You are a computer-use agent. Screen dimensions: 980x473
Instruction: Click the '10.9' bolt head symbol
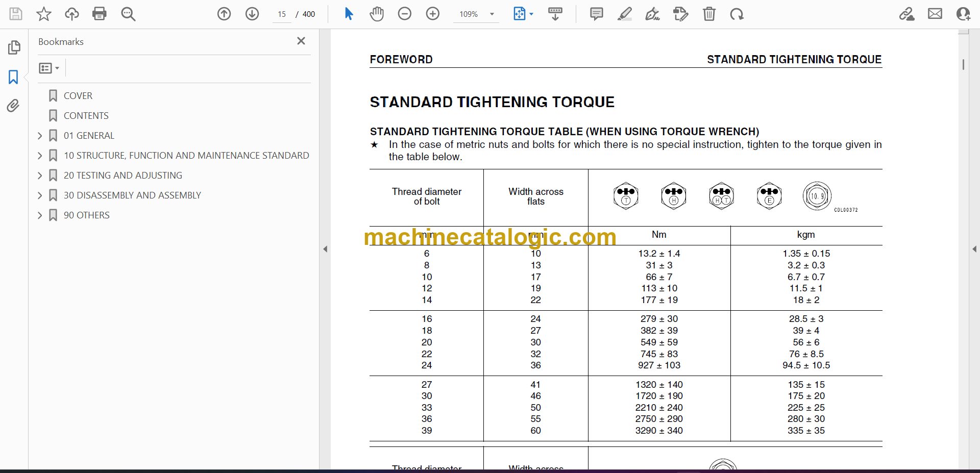tap(817, 196)
